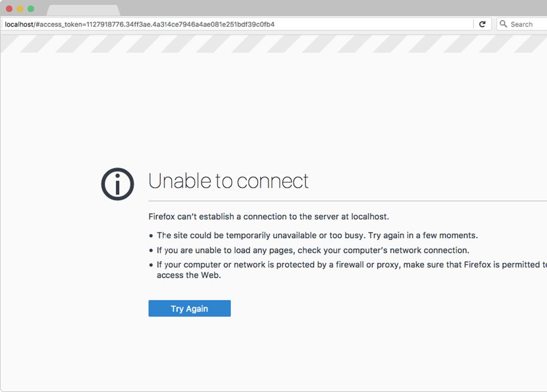The width and height of the screenshot is (547, 392).
Task: Click the empty tab strip area
Action: pyautogui.click(x=325, y=9)
